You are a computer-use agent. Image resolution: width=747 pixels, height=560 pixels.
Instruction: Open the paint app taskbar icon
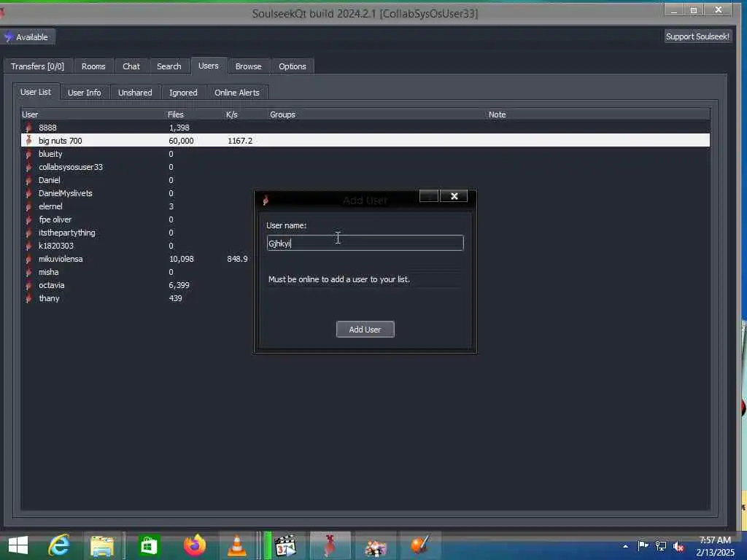pyautogui.click(x=420, y=545)
